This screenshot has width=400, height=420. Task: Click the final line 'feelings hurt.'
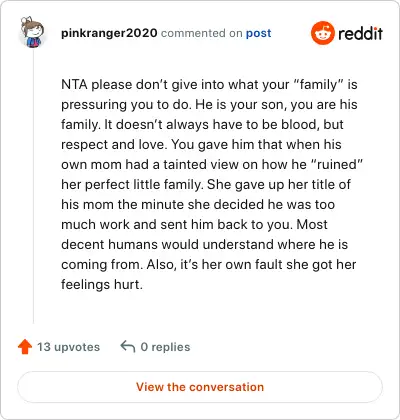102,285
